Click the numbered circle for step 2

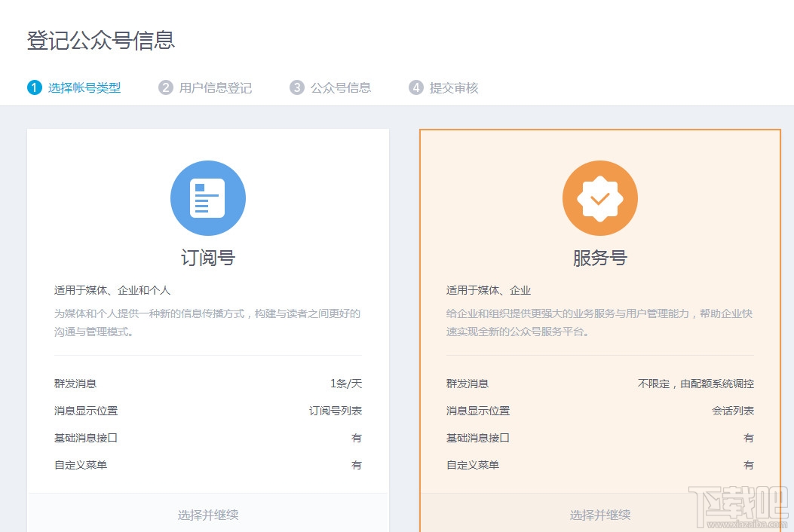pos(165,87)
